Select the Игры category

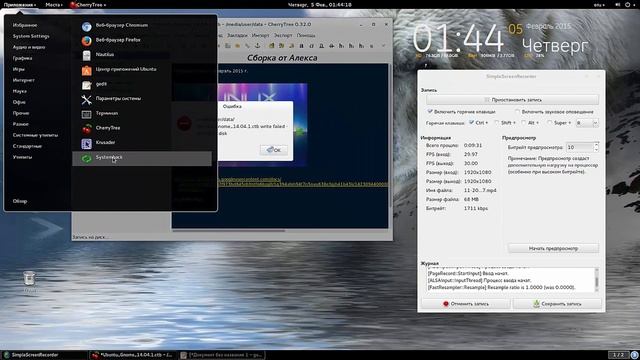click(x=18, y=69)
